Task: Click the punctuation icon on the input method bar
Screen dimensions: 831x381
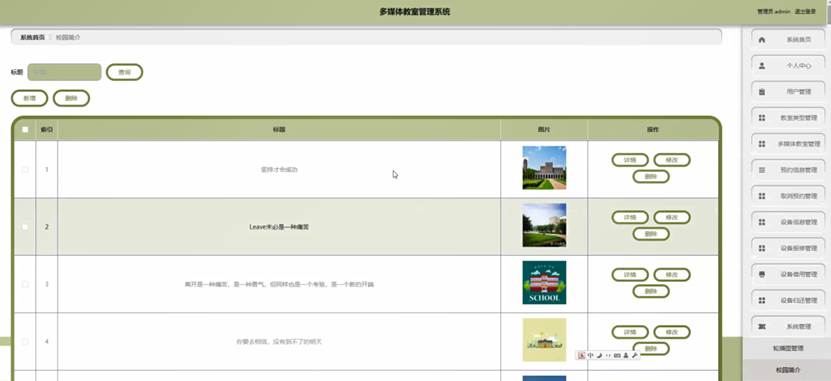Action: [608, 356]
